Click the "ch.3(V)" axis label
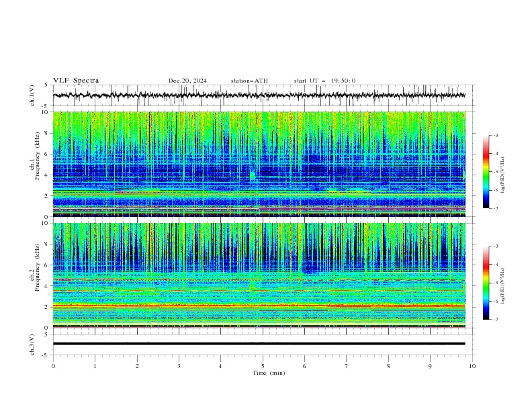The width and height of the screenshot is (532, 411). [32, 345]
